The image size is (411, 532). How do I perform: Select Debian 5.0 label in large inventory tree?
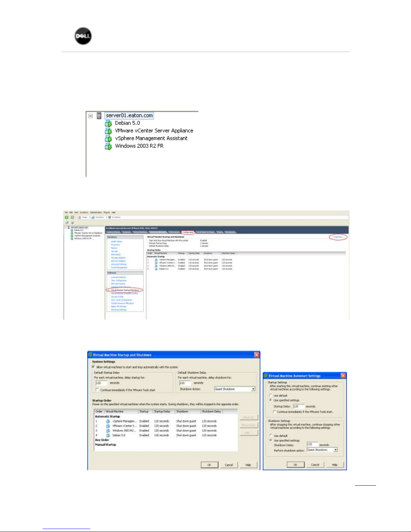[x=127, y=123]
